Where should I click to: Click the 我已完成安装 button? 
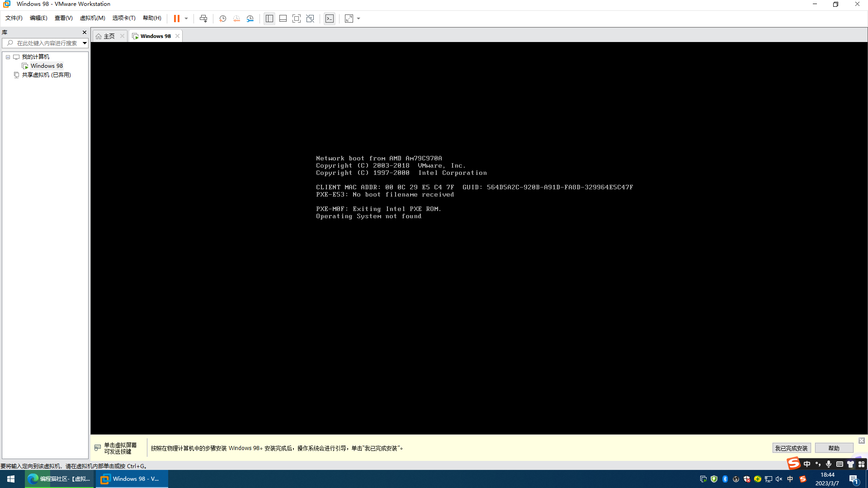pyautogui.click(x=791, y=448)
